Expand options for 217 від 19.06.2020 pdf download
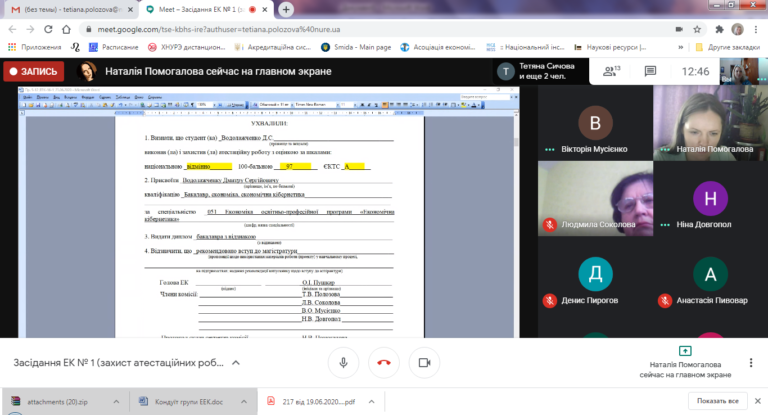768x415 pixels. point(371,402)
